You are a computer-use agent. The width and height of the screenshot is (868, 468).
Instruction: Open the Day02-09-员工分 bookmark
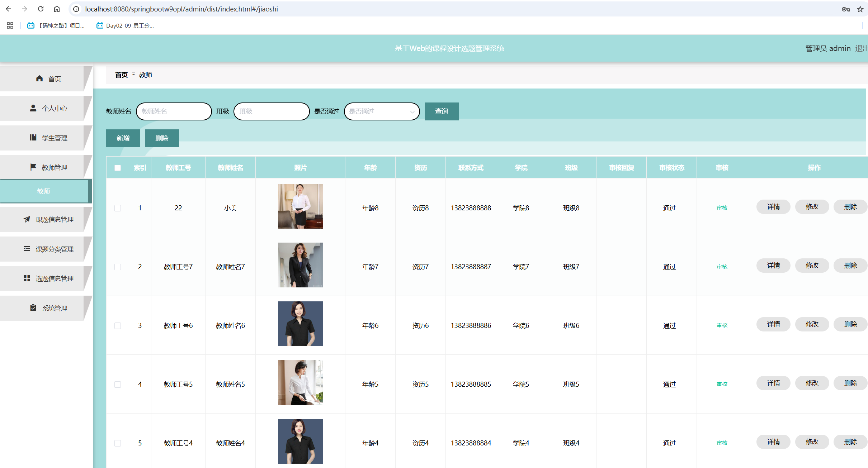125,25
